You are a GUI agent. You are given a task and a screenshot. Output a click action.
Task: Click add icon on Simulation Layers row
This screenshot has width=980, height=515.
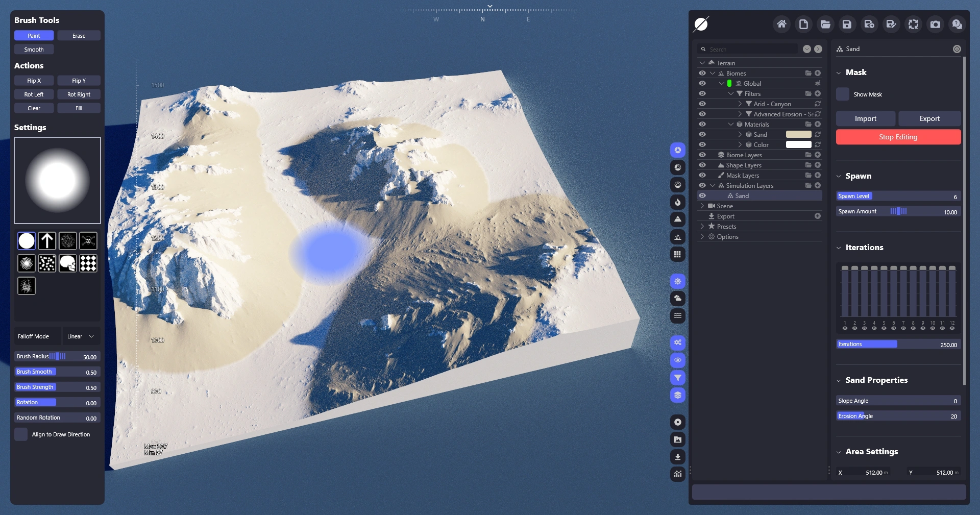[818, 186]
